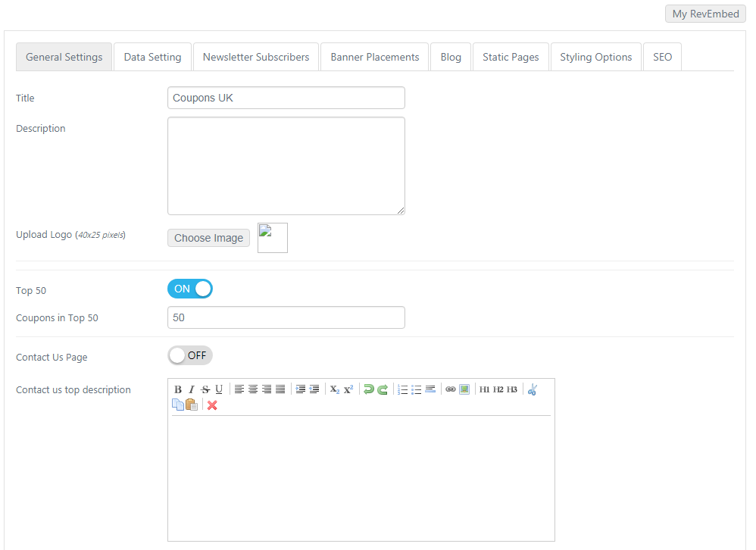
Task: Switch to the Styling Options tab
Action: click(596, 57)
